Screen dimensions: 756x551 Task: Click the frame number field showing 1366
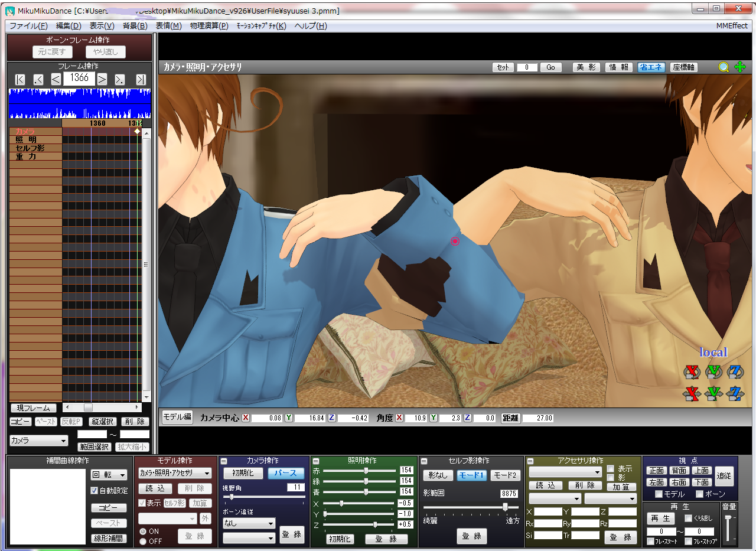[79, 78]
